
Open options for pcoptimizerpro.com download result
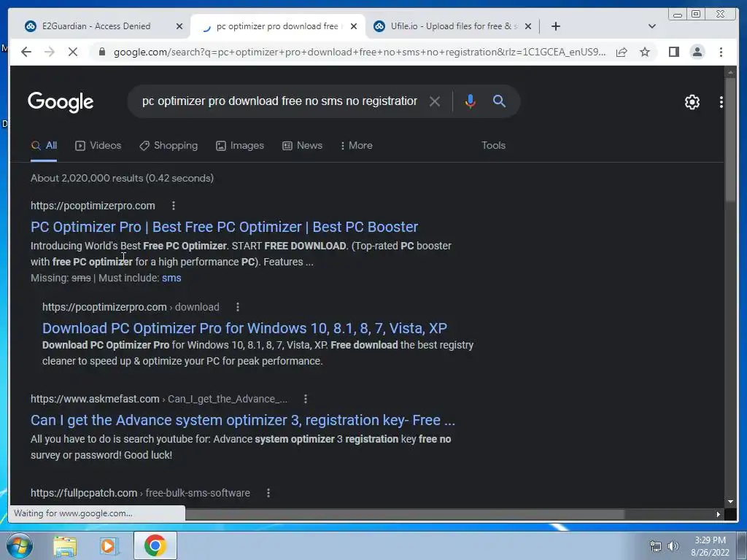(x=238, y=307)
